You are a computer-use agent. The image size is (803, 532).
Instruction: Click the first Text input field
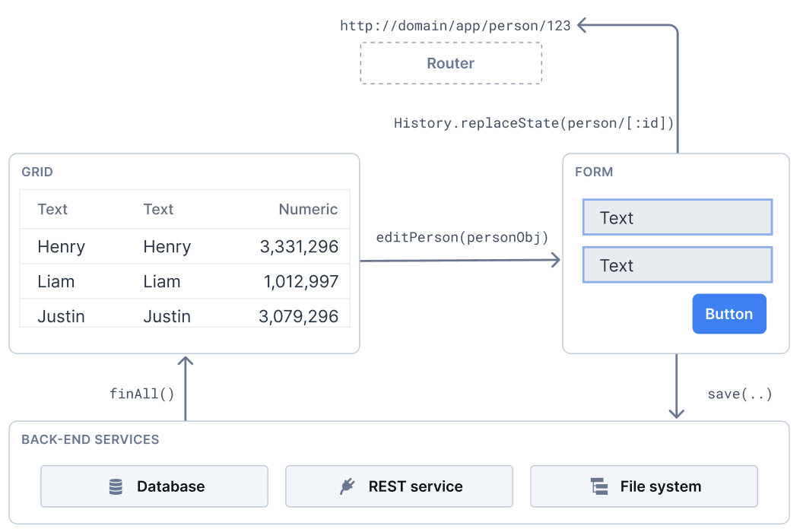677,217
